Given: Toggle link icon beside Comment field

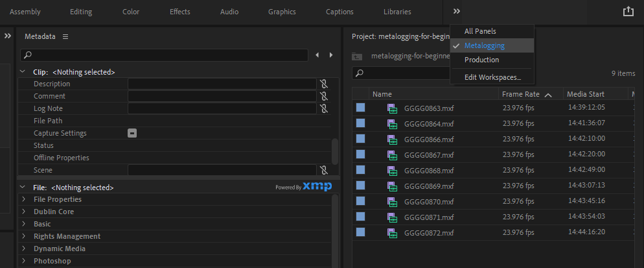Looking at the screenshot, I should tap(324, 96).
